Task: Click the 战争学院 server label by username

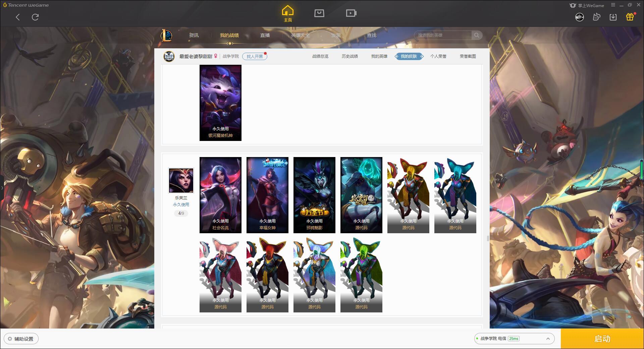Action: pos(231,56)
